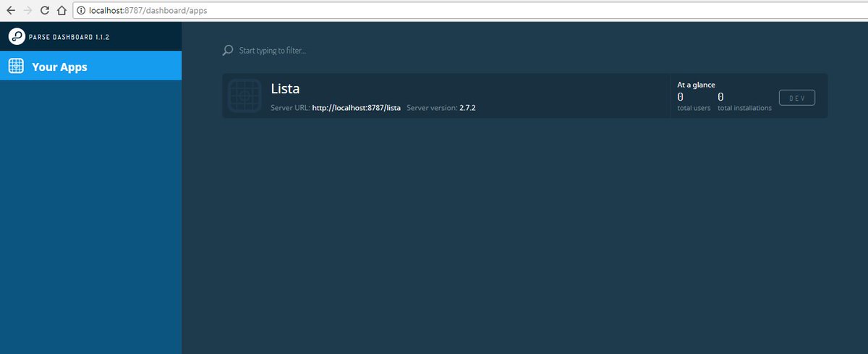Click the search magnifier icon
The width and height of the screenshot is (868, 354).
(228, 51)
